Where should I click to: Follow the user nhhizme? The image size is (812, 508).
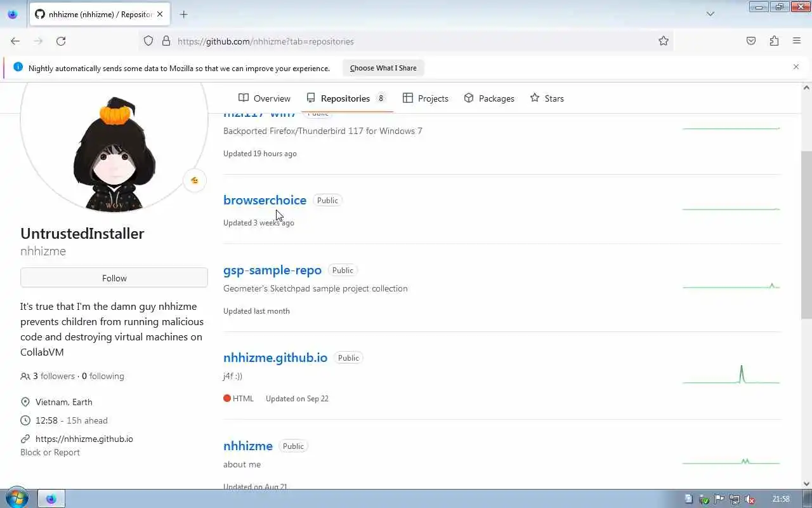tap(114, 278)
